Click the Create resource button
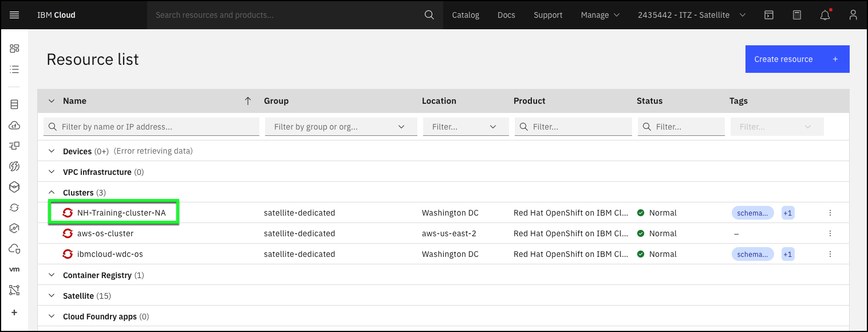This screenshot has height=332, width=868. click(x=796, y=59)
